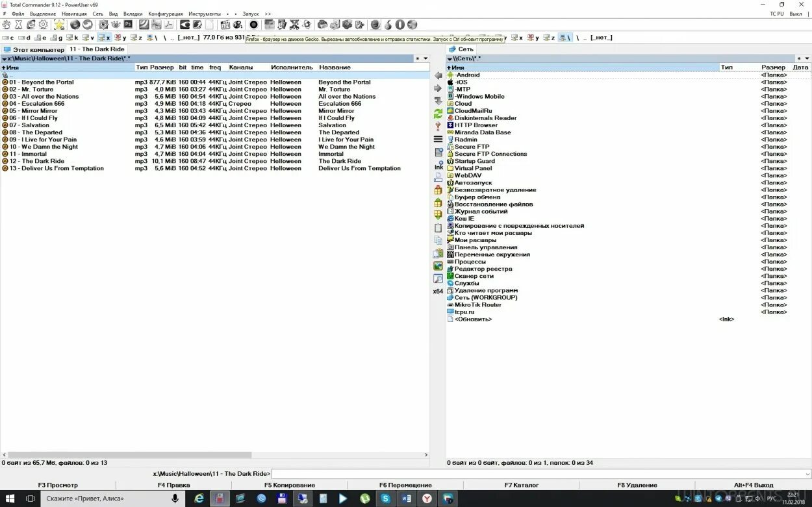The width and height of the screenshot is (812, 507).
Task: Open the Конфигурация menu
Action: [166, 14]
